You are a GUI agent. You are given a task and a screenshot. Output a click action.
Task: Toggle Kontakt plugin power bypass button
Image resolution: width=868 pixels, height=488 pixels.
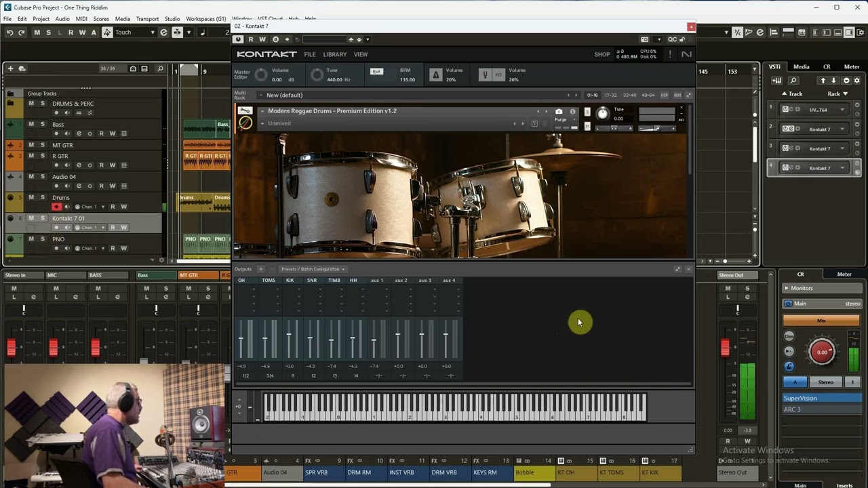click(238, 39)
